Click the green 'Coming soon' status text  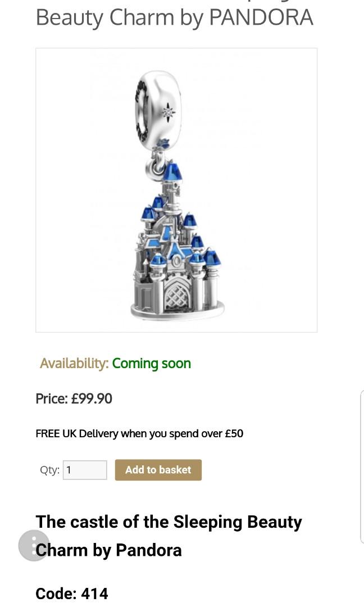pyautogui.click(x=152, y=364)
